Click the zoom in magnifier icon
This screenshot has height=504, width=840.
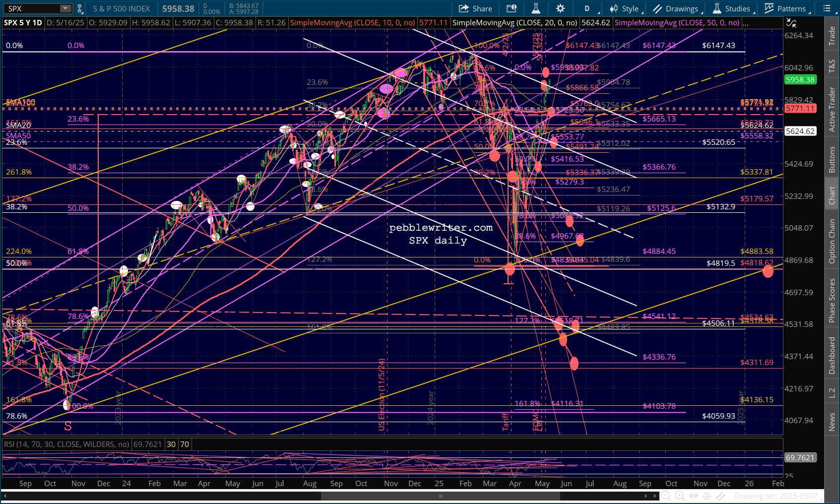[680, 496]
